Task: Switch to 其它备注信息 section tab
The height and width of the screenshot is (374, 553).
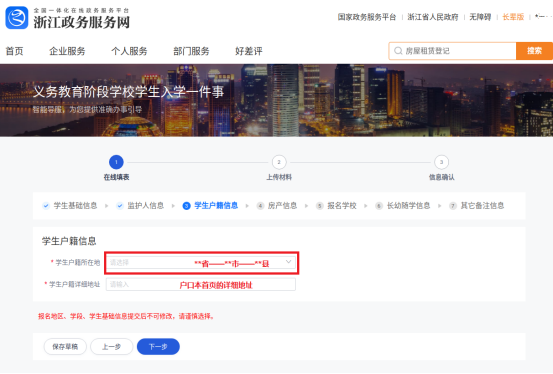Action: (482, 206)
